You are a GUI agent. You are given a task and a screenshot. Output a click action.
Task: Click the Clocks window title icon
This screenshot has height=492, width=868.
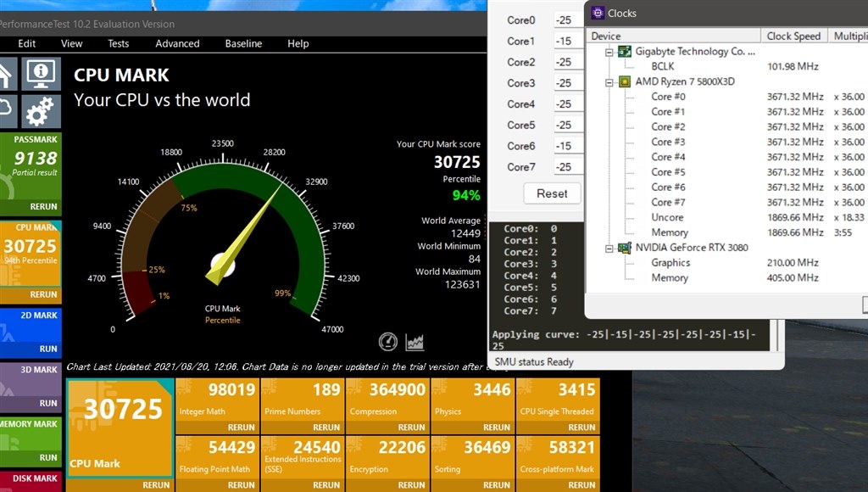coord(598,13)
